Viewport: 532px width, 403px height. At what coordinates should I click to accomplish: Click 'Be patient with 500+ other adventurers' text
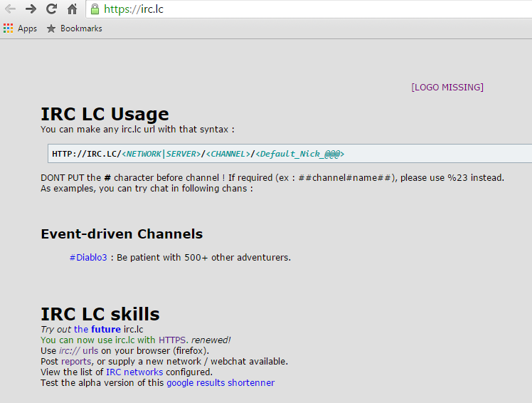(203, 258)
